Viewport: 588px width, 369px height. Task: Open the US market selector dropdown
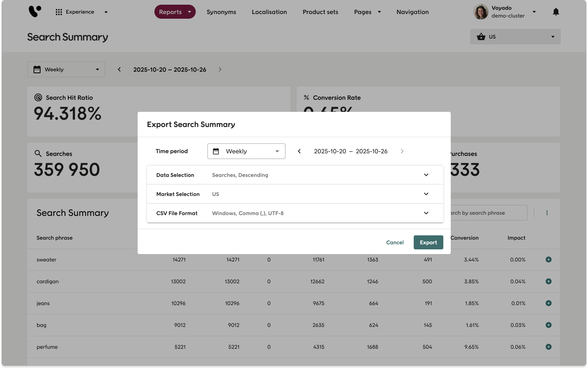[x=515, y=37]
